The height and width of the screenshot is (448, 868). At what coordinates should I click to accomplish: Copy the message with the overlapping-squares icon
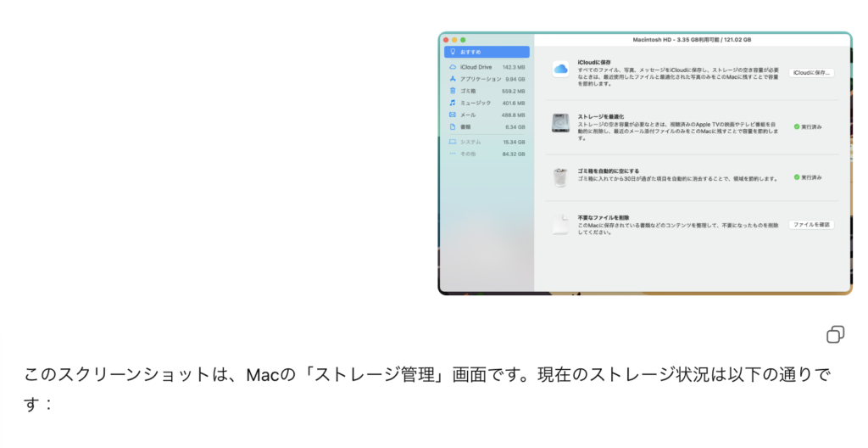[835, 334]
